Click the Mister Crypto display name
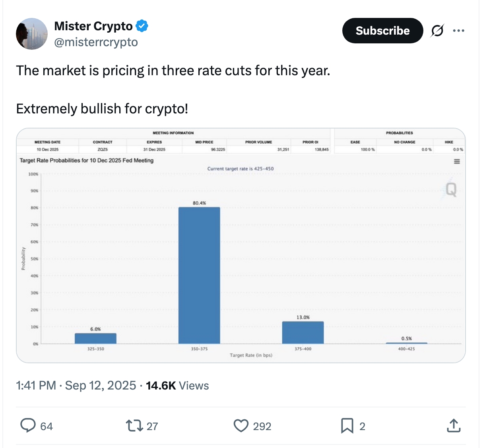The image size is (487, 448). coord(93,26)
